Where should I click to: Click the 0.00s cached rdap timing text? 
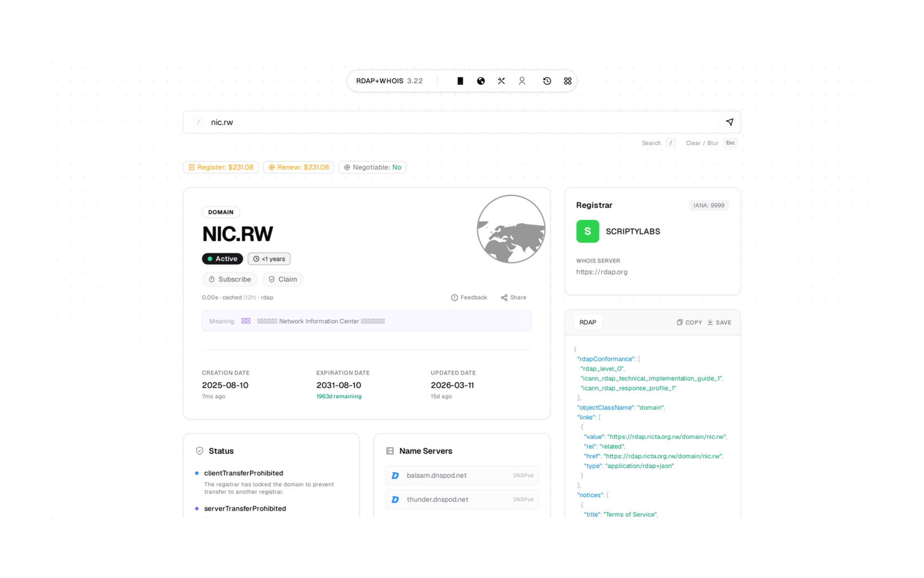pos(238,298)
